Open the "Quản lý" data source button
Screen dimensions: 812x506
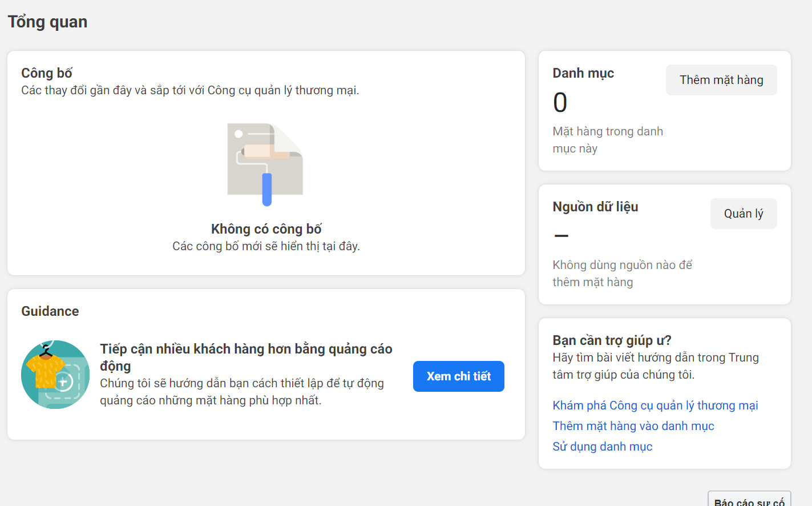744,214
